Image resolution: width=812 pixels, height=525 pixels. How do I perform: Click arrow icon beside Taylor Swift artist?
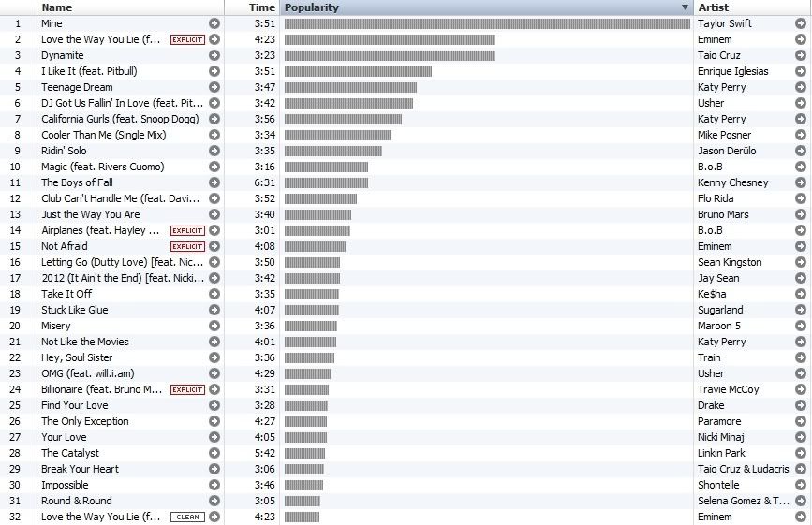coord(799,23)
